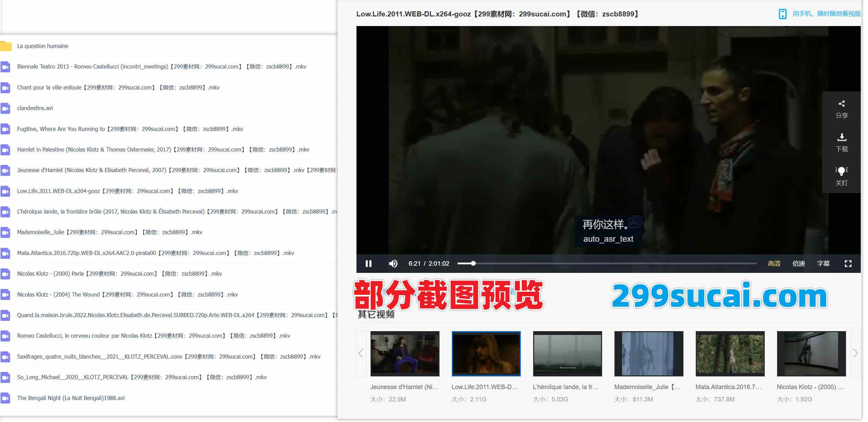The height and width of the screenshot is (422, 868).
Task: Open Mata.Atlantica.2016 video thumbnail
Action: pyautogui.click(x=730, y=353)
